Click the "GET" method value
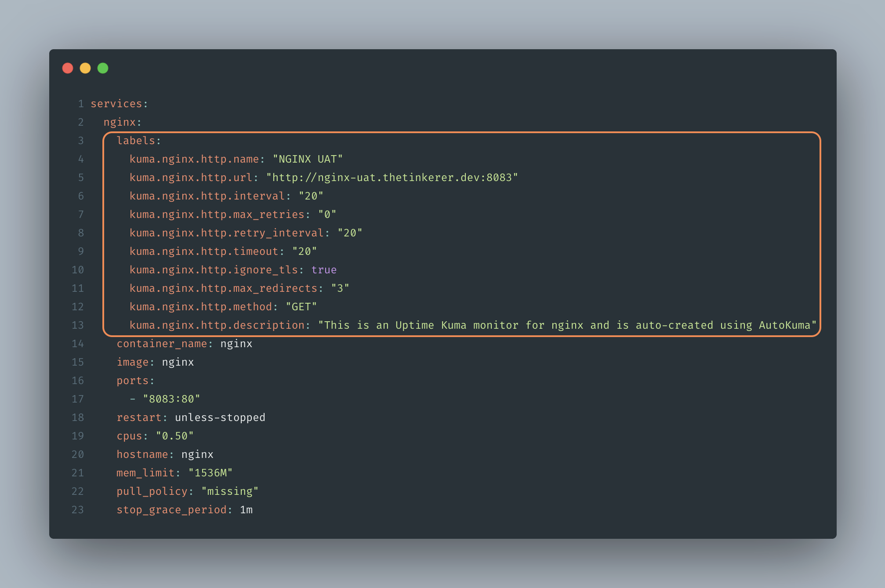This screenshot has width=885, height=588. click(x=301, y=307)
